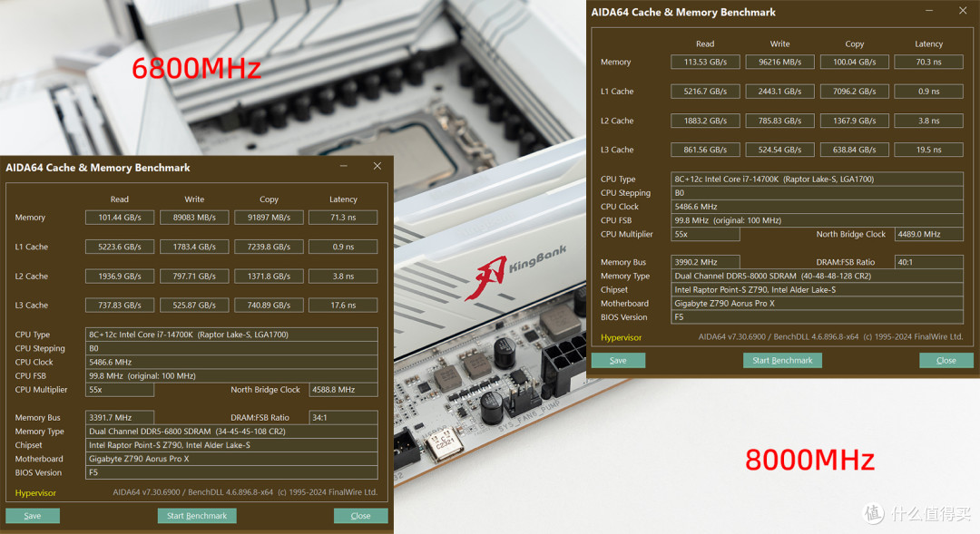Select the 525.87 GB/s L3 write value
The height and width of the screenshot is (534, 980).
coord(194,306)
